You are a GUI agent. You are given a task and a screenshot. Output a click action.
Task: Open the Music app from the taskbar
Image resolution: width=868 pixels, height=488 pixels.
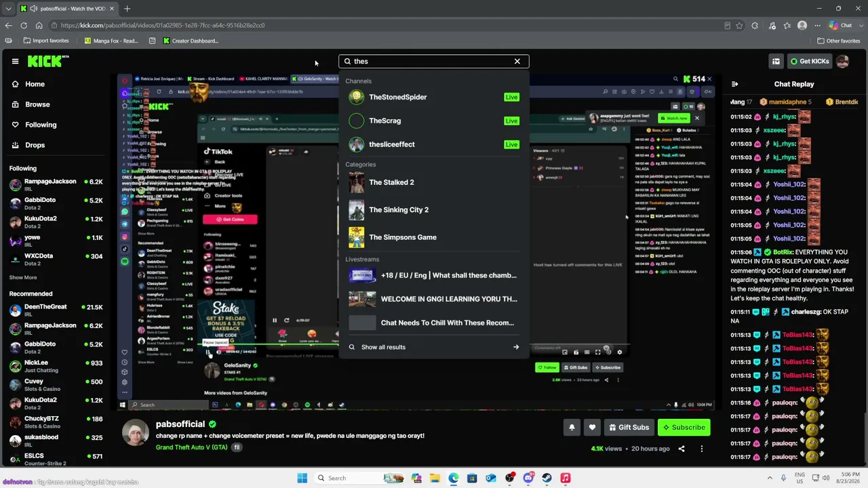(565, 479)
